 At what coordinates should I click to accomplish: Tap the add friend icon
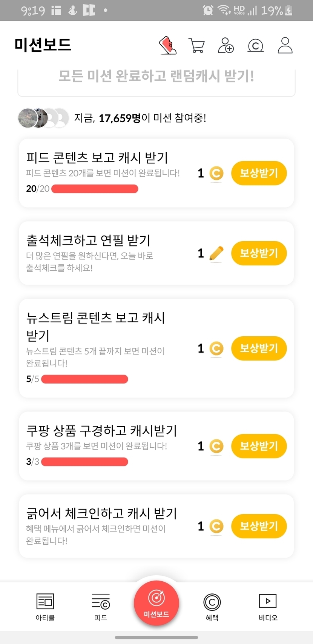point(226,45)
